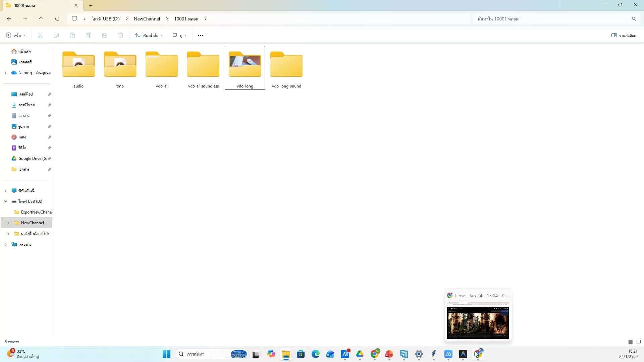Click NewChannel in the breadcrumb path
This screenshot has height=362, width=644.
147,19
